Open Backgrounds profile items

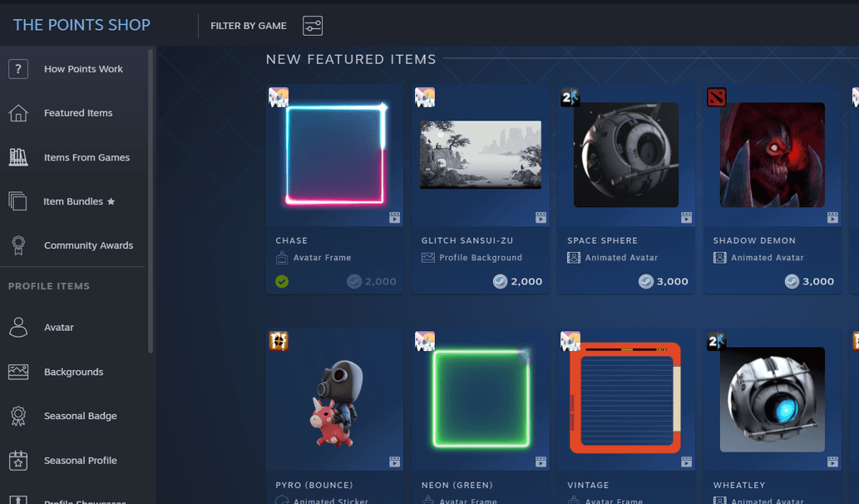click(73, 372)
